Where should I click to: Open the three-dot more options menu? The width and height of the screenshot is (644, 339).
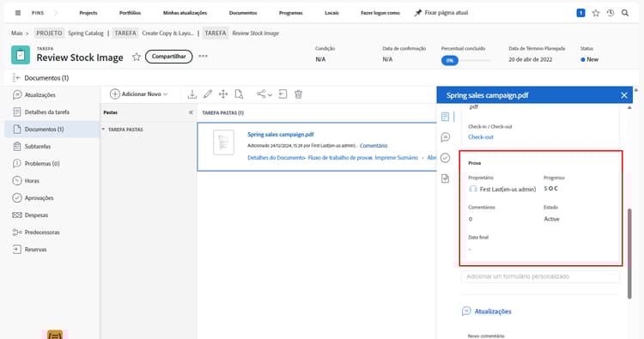203,57
